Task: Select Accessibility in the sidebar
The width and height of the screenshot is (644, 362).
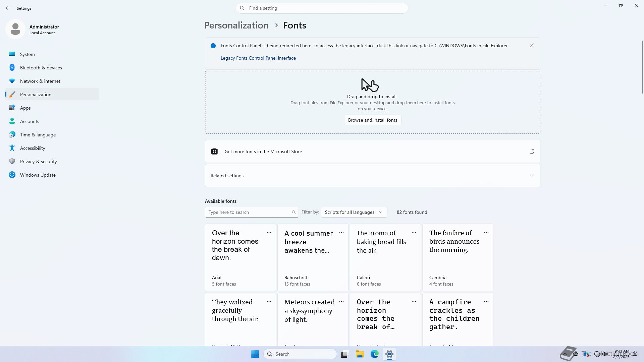Action: coord(33,148)
